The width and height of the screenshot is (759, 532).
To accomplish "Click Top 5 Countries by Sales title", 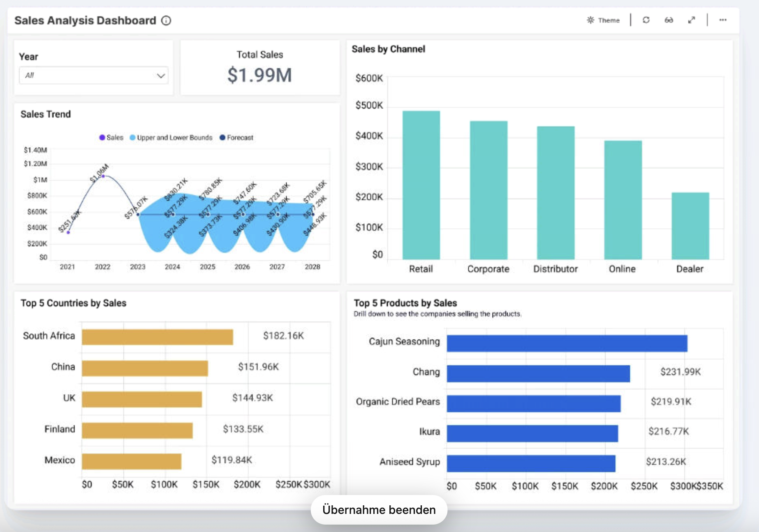I will pos(73,303).
